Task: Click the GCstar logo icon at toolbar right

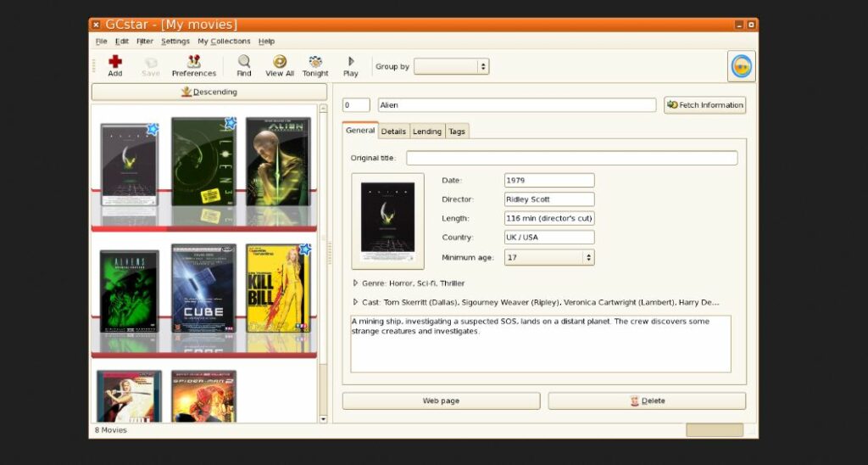Action: click(x=741, y=66)
